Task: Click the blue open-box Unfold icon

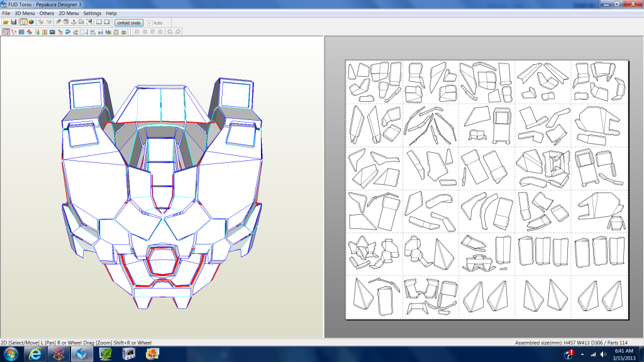Action: pyautogui.click(x=49, y=22)
